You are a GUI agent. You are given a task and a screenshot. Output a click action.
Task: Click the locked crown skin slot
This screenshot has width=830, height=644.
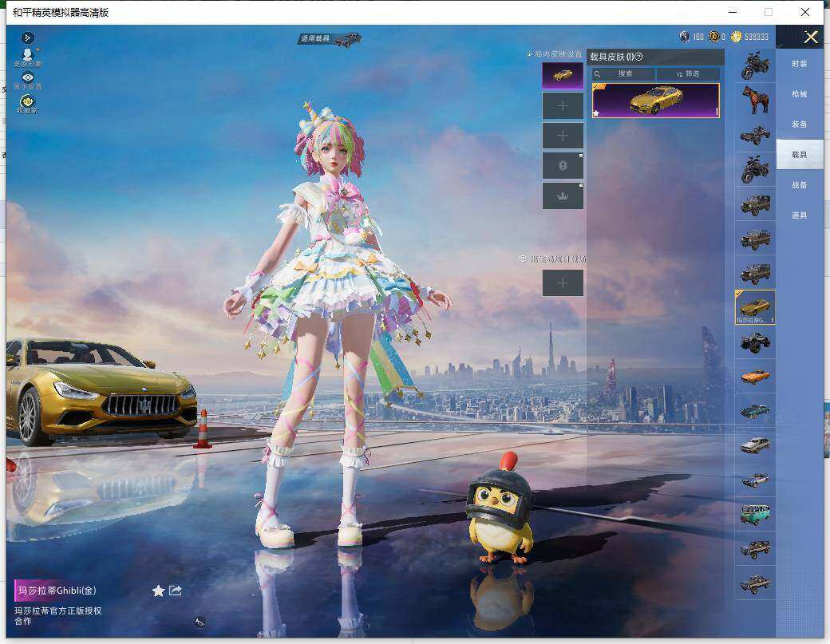coord(563,196)
